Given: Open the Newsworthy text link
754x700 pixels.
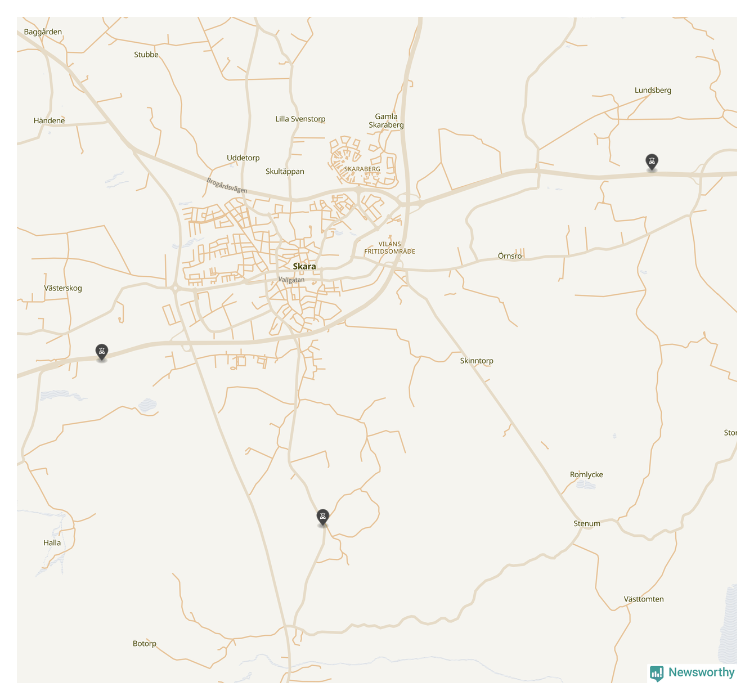Looking at the screenshot, I should pyautogui.click(x=701, y=672).
